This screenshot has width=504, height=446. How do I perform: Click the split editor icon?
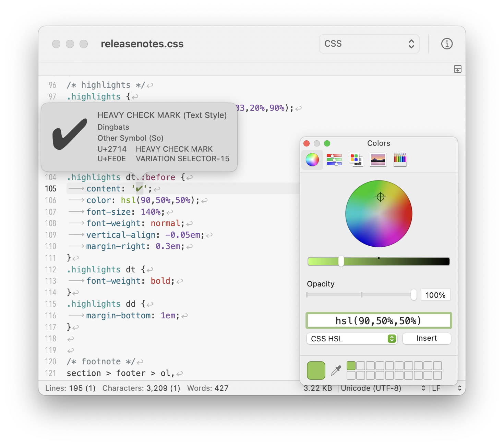tap(457, 69)
